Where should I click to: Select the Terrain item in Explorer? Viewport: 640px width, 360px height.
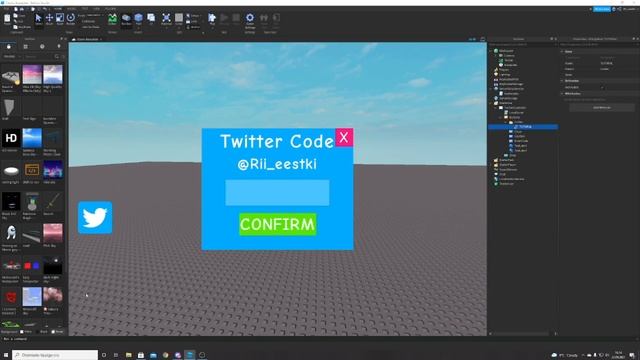509,60
